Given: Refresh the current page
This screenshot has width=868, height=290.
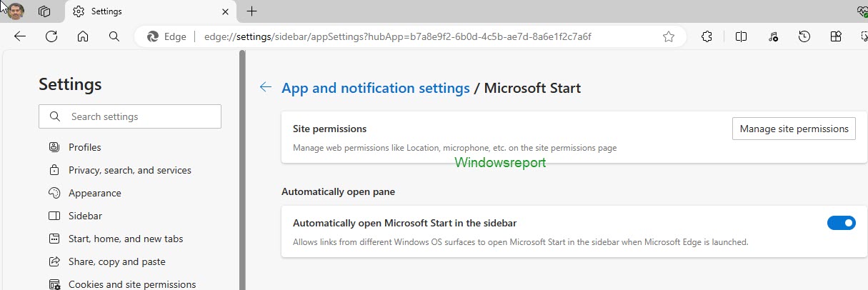Looking at the screenshot, I should pos(51,36).
